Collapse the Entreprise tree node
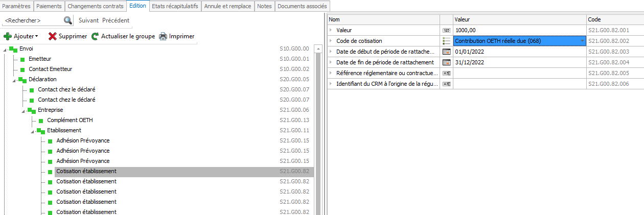 click(x=24, y=111)
